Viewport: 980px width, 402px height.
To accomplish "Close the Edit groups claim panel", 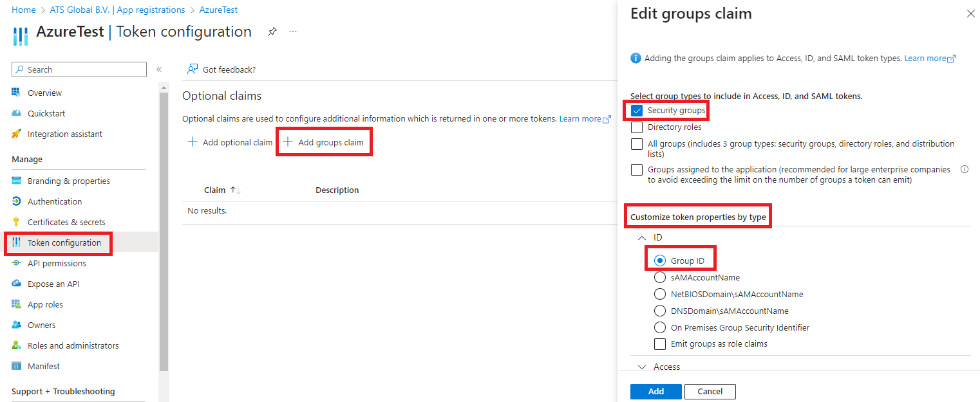I will [970, 14].
